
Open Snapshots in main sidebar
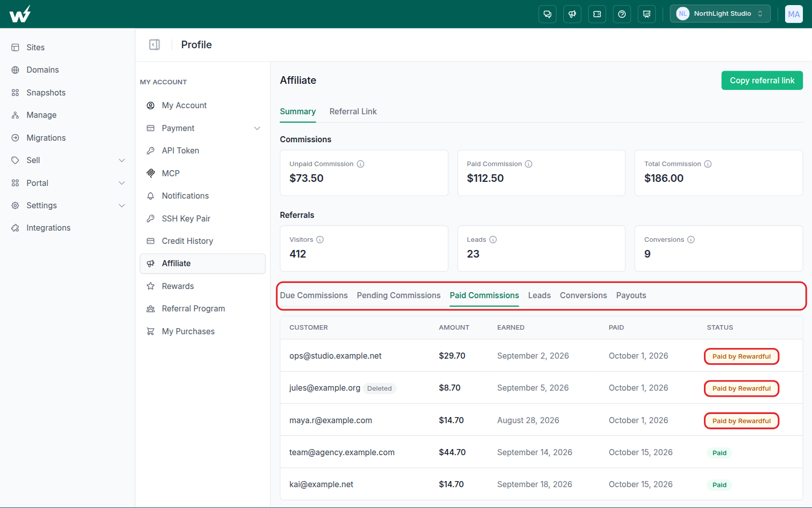point(67,92)
